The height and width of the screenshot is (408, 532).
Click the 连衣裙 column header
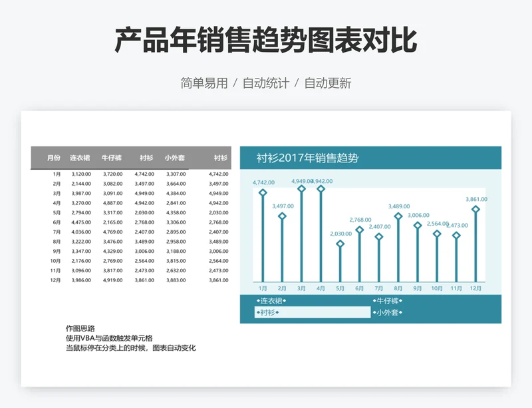coord(80,158)
